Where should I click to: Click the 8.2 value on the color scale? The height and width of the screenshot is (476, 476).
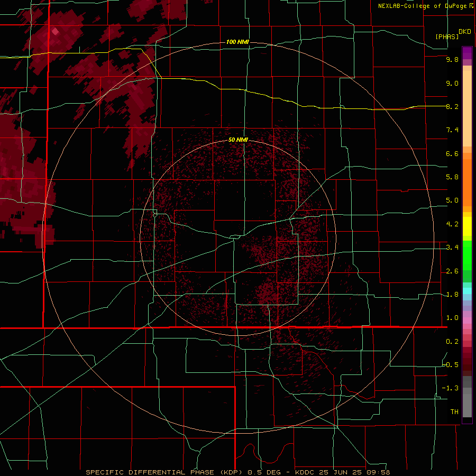point(452,106)
